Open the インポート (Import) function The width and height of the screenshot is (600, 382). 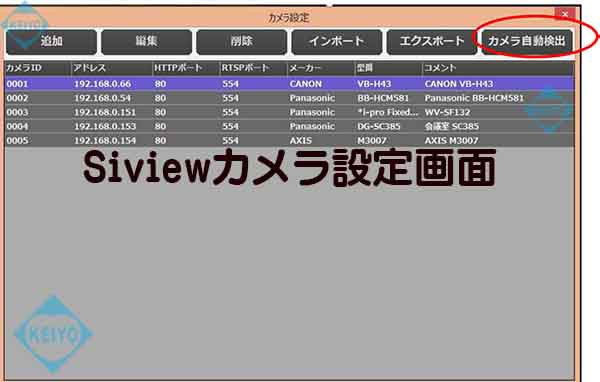pyautogui.click(x=337, y=41)
